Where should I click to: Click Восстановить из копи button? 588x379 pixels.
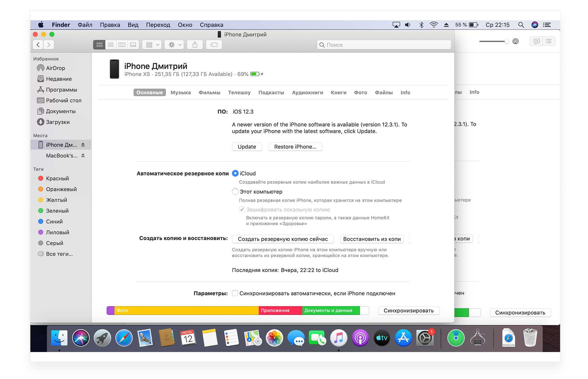click(x=372, y=239)
